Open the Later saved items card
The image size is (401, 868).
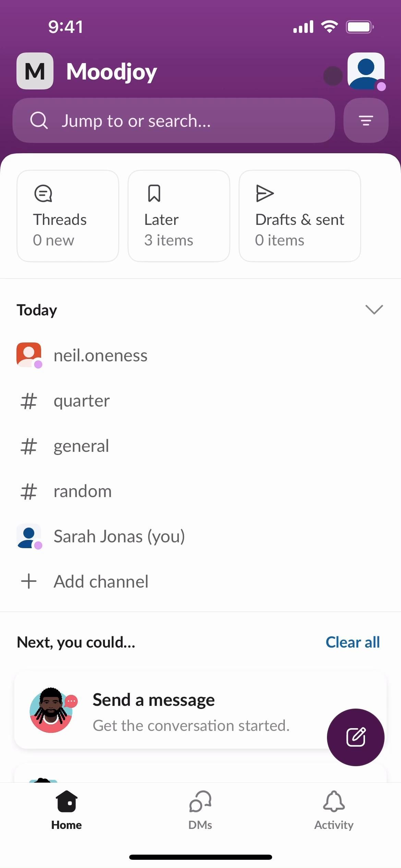tap(179, 216)
